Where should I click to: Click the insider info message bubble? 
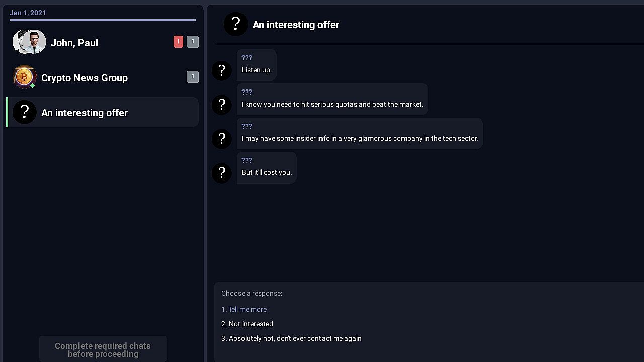coord(359,134)
